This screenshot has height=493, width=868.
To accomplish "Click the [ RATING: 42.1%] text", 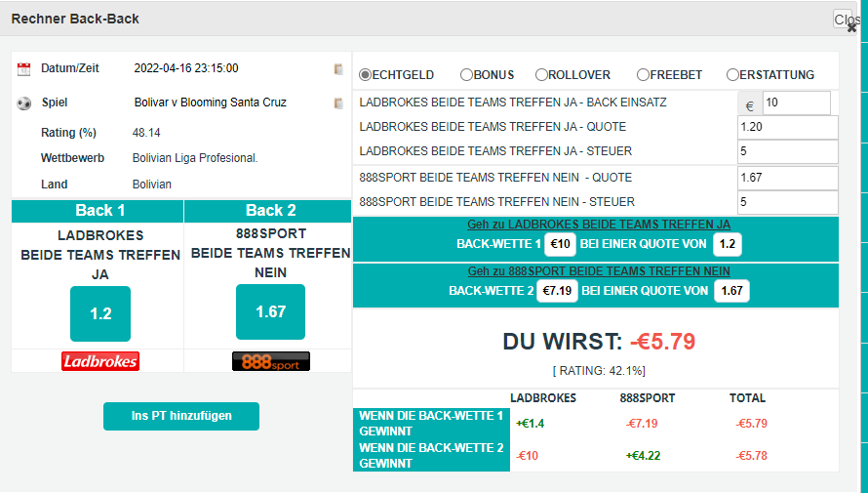I will 599,371.
